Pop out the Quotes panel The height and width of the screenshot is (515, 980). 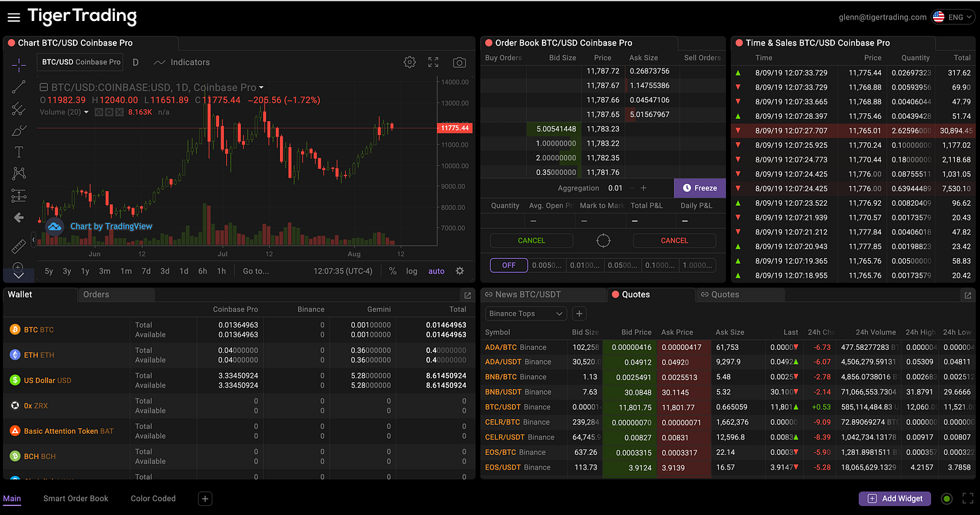coord(967,295)
